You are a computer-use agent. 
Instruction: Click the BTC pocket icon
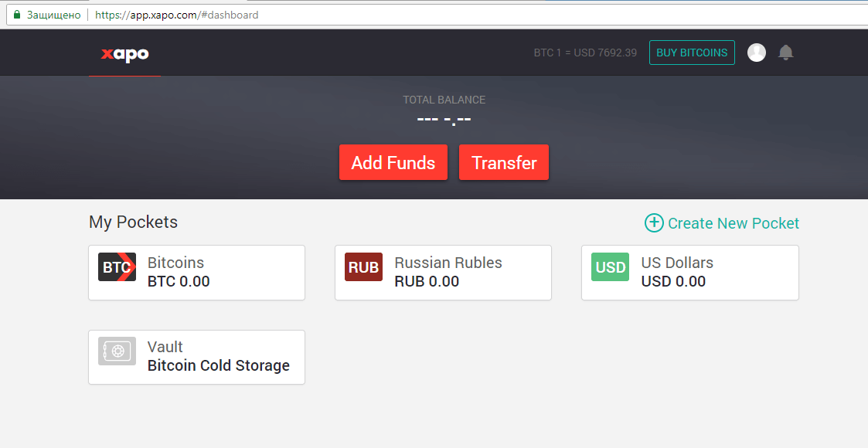[x=117, y=267]
